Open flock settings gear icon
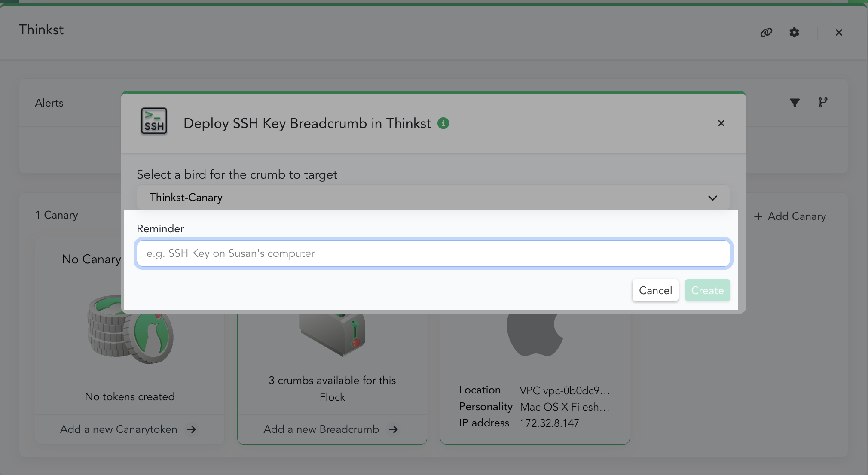Screen dimensions: 868x475 tap(794, 33)
